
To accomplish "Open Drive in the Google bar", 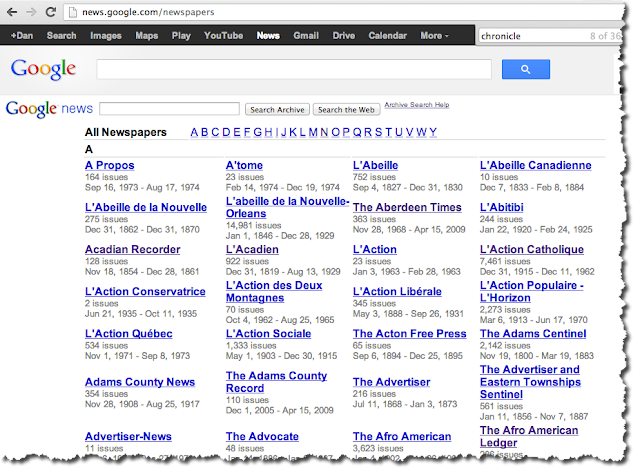I will (x=343, y=35).
